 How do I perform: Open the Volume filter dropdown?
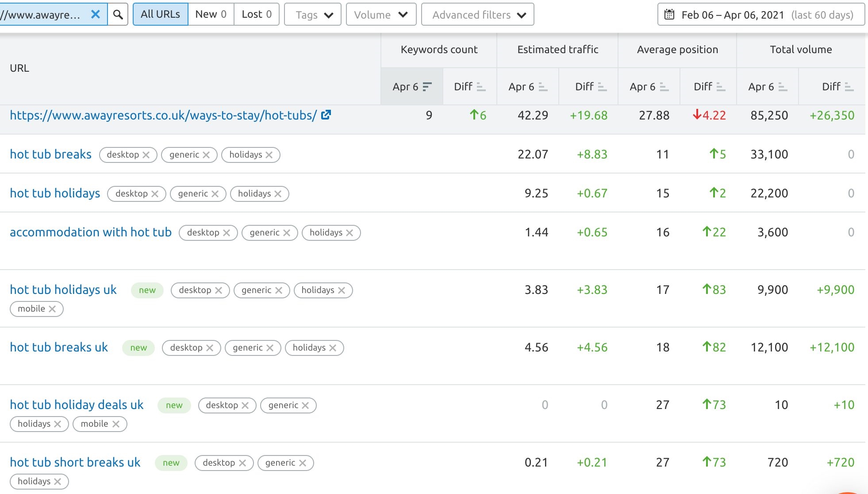pos(381,15)
